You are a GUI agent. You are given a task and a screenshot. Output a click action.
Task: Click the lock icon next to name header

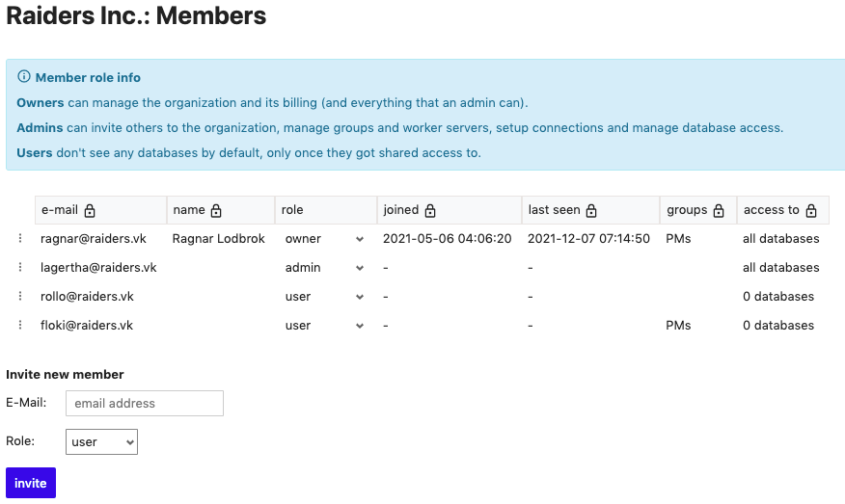tap(216, 210)
